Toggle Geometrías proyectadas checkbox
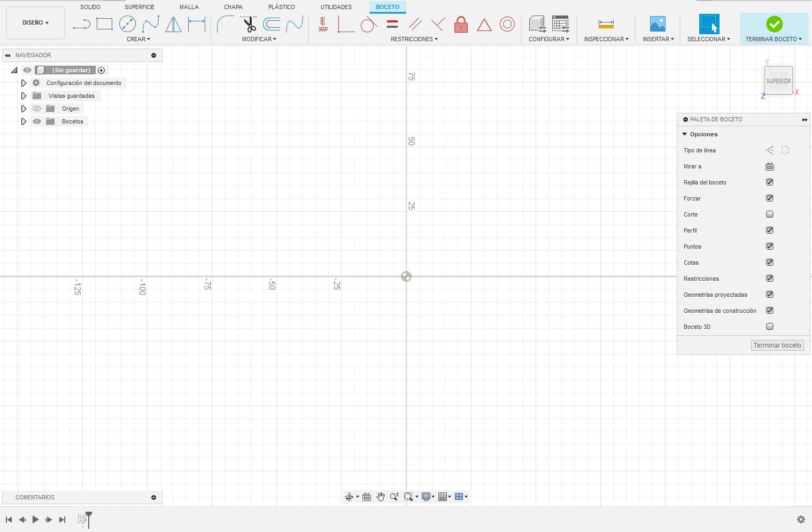This screenshot has height=532, width=812. coord(770,295)
